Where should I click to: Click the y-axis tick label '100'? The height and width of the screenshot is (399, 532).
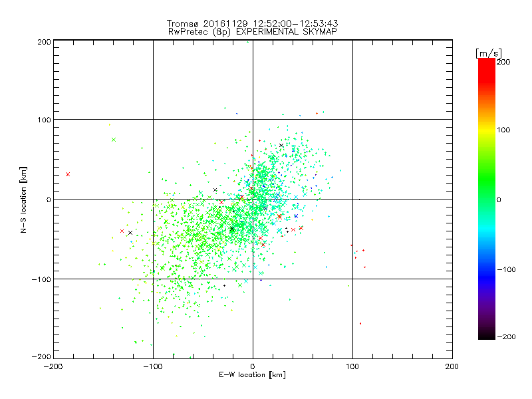coord(44,120)
